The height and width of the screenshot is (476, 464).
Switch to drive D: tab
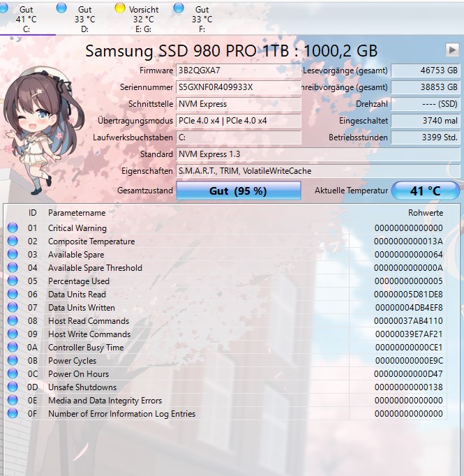tap(84, 19)
